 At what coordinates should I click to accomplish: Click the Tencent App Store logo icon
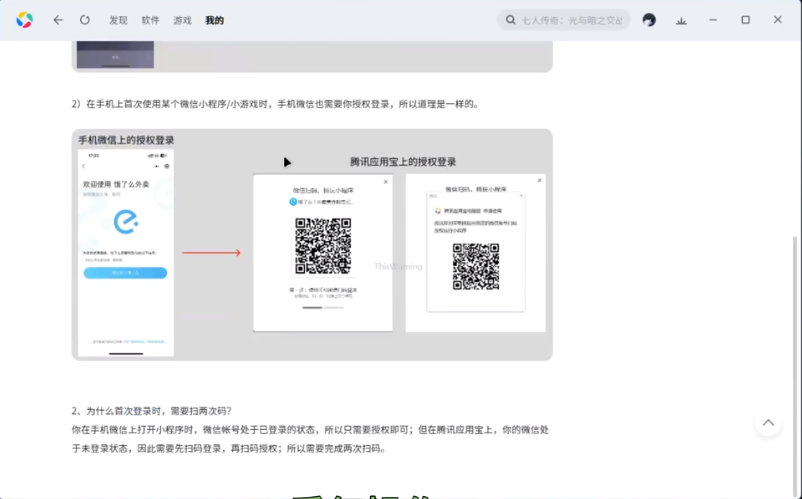(x=25, y=20)
